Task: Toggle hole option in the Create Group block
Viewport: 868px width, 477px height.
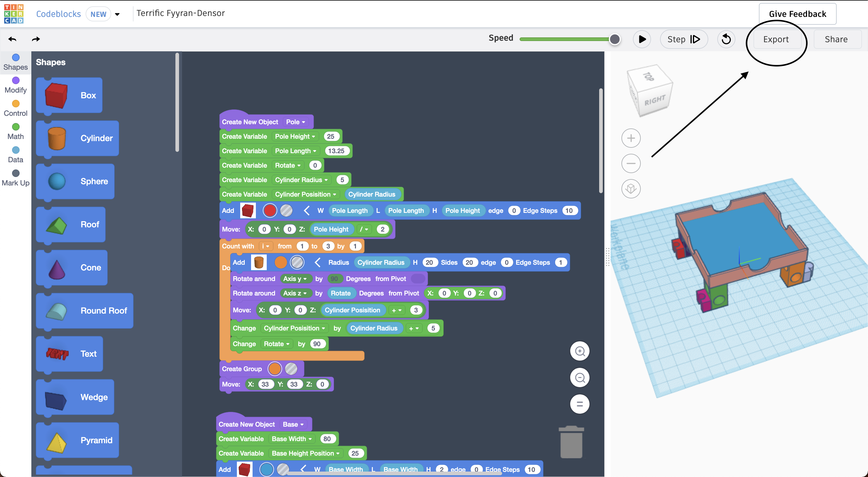Action: coord(291,369)
